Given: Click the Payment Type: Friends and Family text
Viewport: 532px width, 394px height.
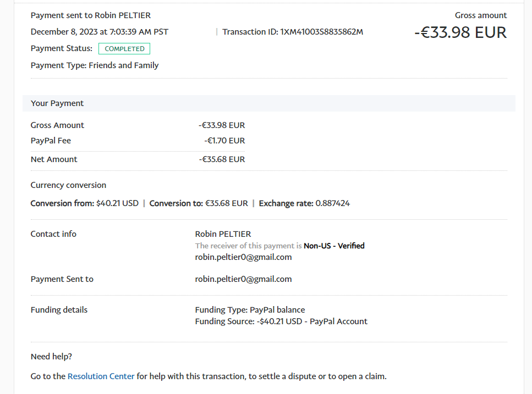Looking at the screenshot, I should (x=95, y=65).
